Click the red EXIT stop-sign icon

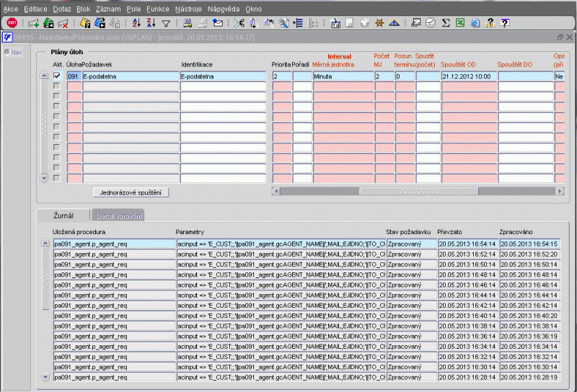(x=12, y=23)
